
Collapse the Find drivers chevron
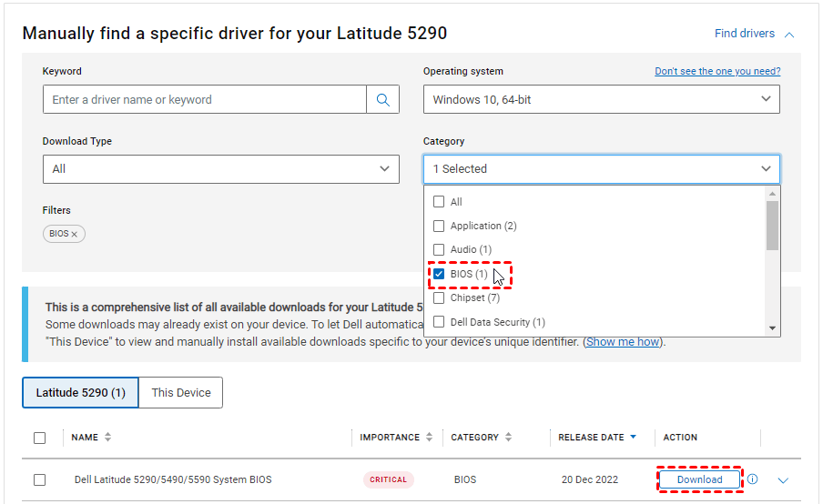(789, 35)
